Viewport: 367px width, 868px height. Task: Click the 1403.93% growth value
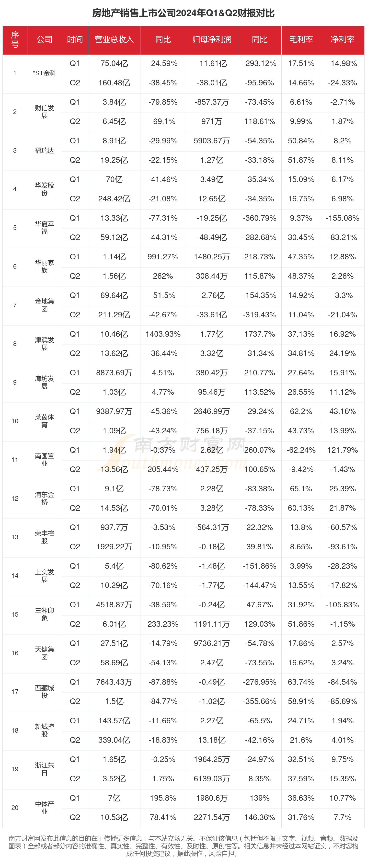point(163,334)
